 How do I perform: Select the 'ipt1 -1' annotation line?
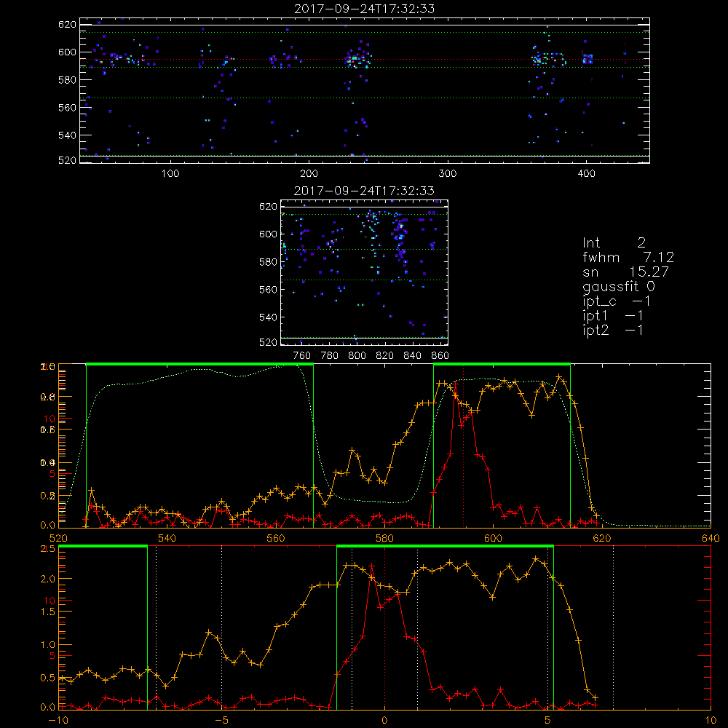click(x=613, y=316)
